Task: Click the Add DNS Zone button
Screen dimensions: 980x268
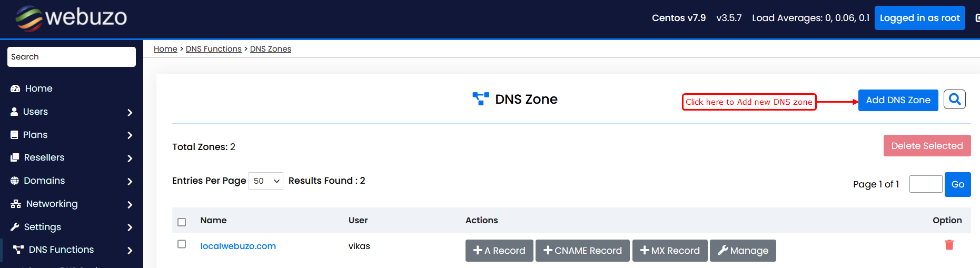Action: coord(898,100)
